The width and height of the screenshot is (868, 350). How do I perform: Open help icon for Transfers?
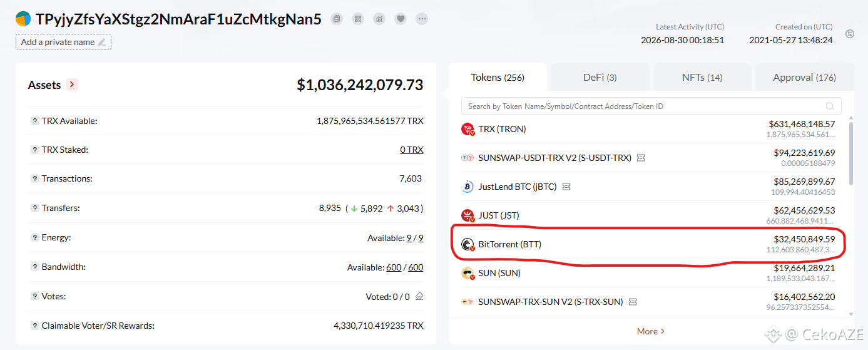34,208
